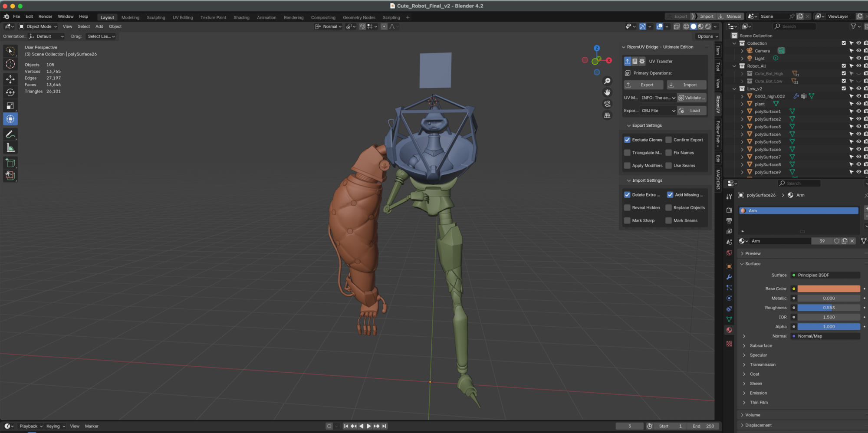Disable the Exclude Clones checkbox
Screen dimensions: 868x433
(x=627, y=140)
